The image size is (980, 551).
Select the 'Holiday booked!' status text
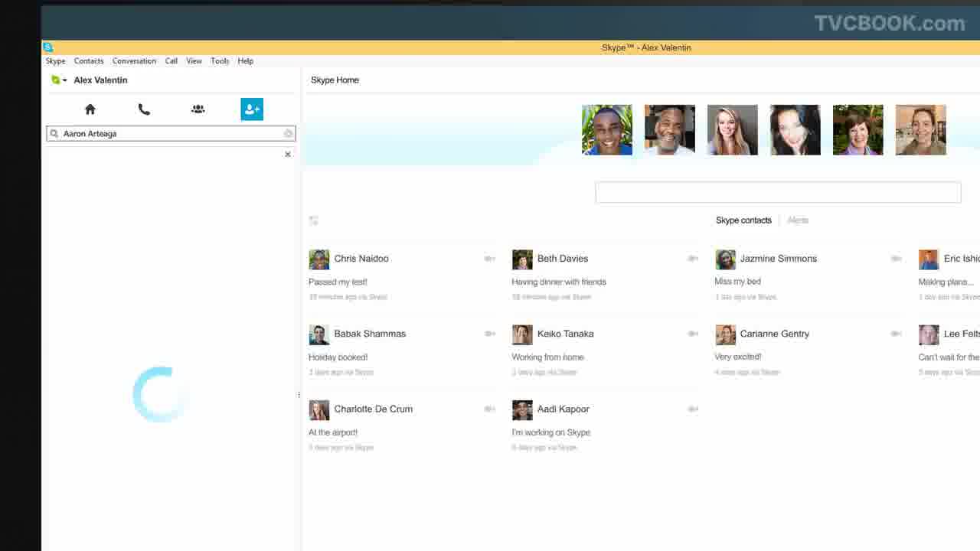point(338,357)
